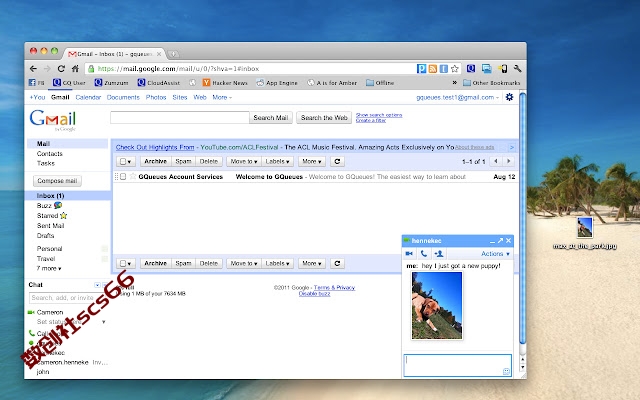Switch to Calendar in Google bar
Screen dimensions: 640x400
click(88, 97)
